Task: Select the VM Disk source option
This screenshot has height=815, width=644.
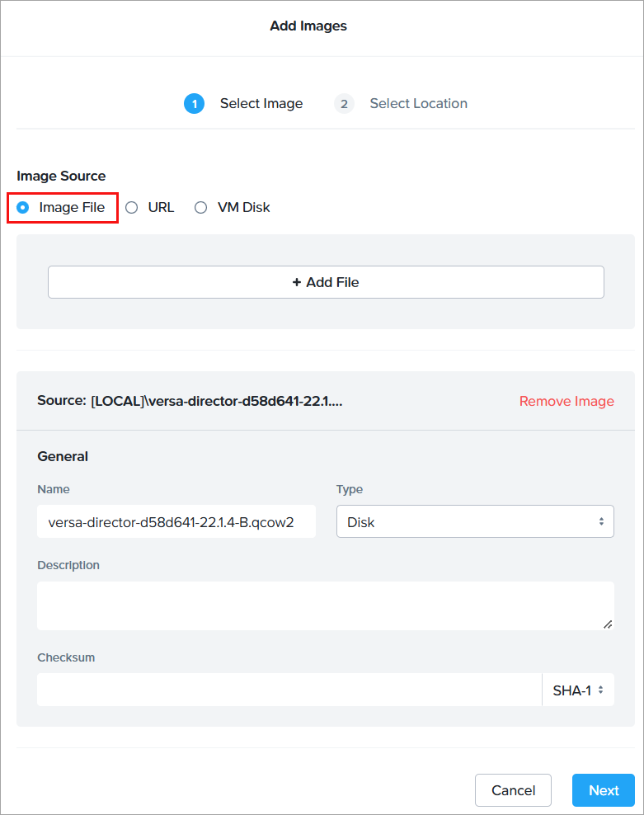Action: 201,208
